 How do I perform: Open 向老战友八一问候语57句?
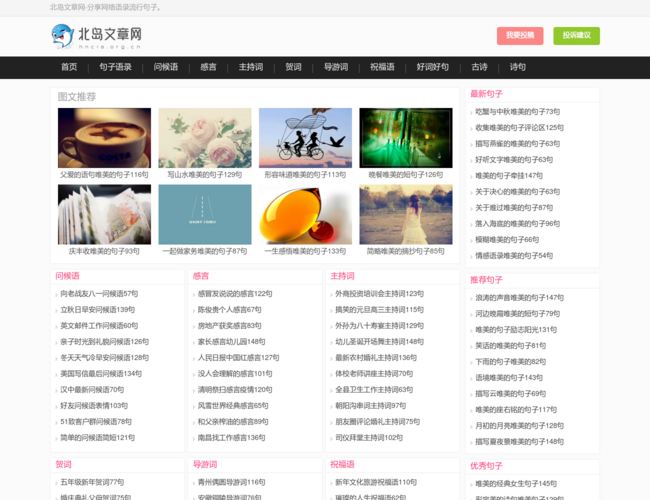[99, 294]
